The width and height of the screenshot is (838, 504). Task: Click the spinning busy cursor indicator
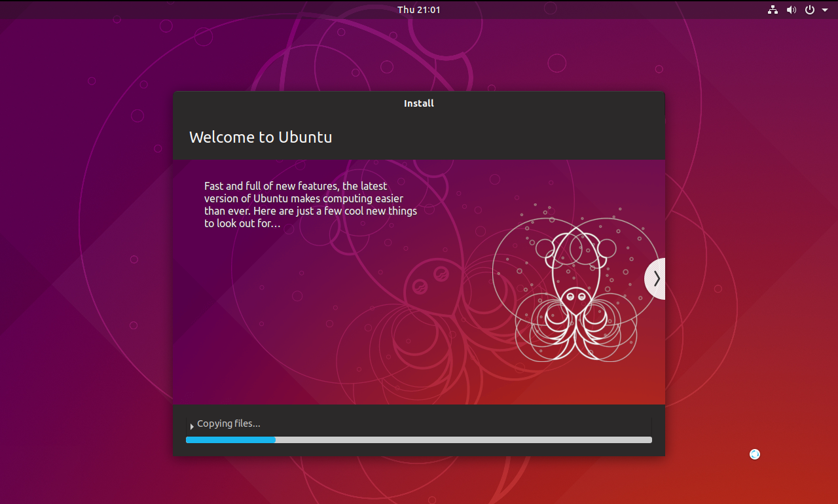[755, 454]
